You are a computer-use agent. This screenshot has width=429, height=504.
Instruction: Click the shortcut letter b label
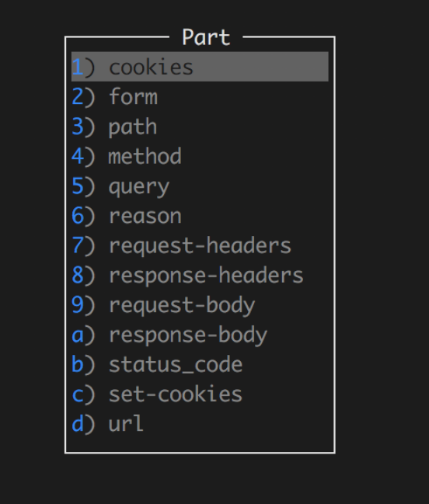click(x=78, y=364)
